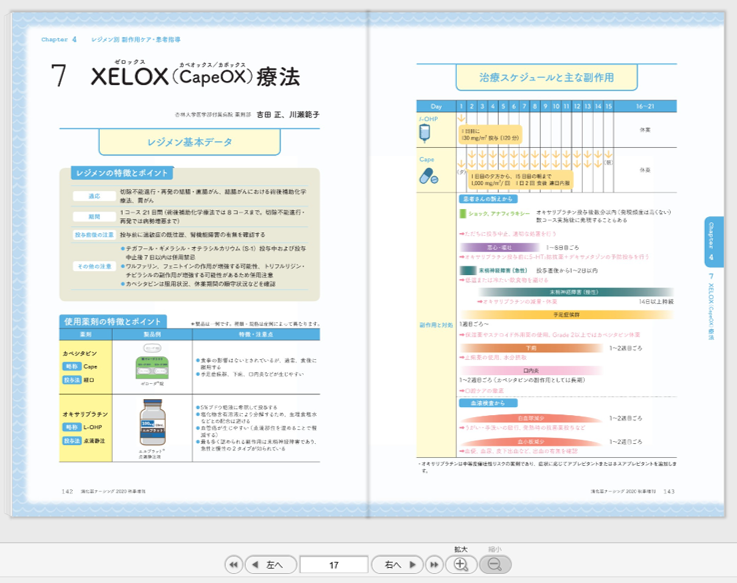The width and height of the screenshot is (737, 583).
Task: Zoom in with the 拡大 magnifier button
Action: pos(461,564)
